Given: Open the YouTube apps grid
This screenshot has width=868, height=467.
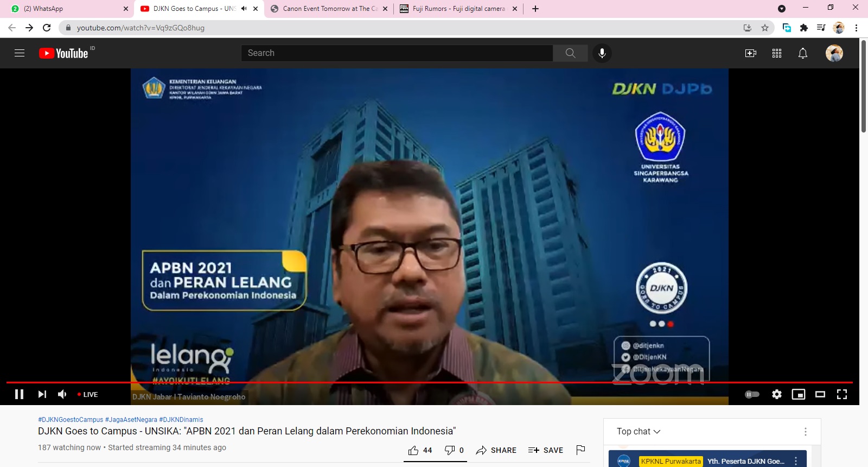Looking at the screenshot, I should 777,53.
